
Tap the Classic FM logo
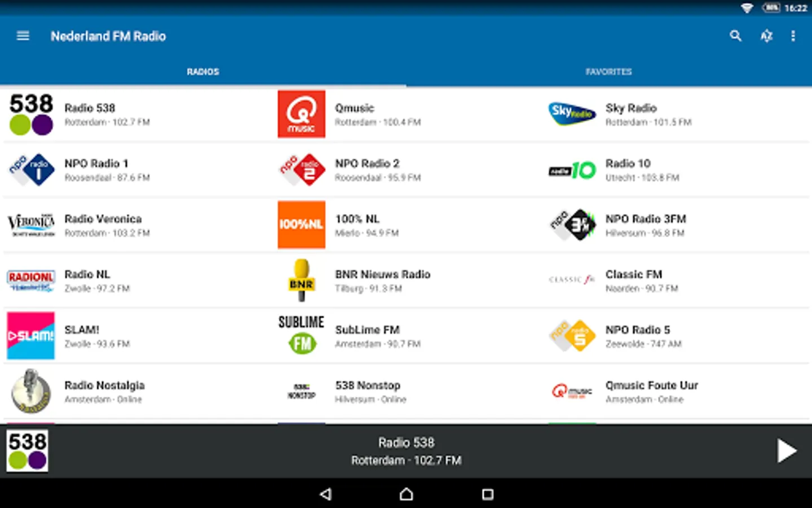572,279
